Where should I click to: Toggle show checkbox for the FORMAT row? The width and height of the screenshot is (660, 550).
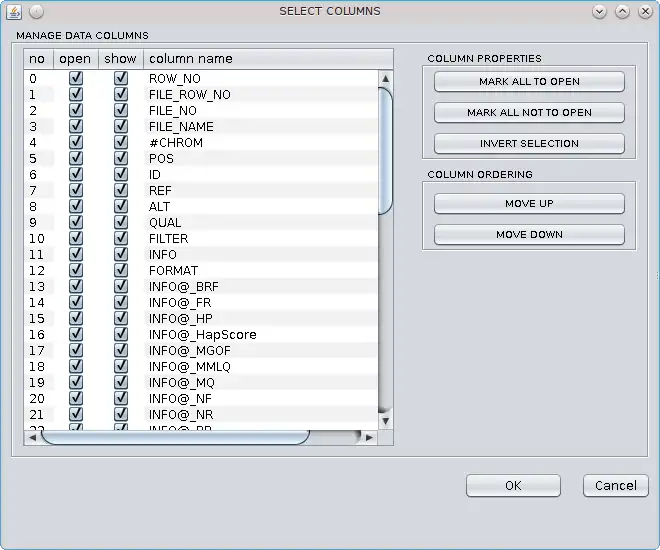[x=121, y=270]
